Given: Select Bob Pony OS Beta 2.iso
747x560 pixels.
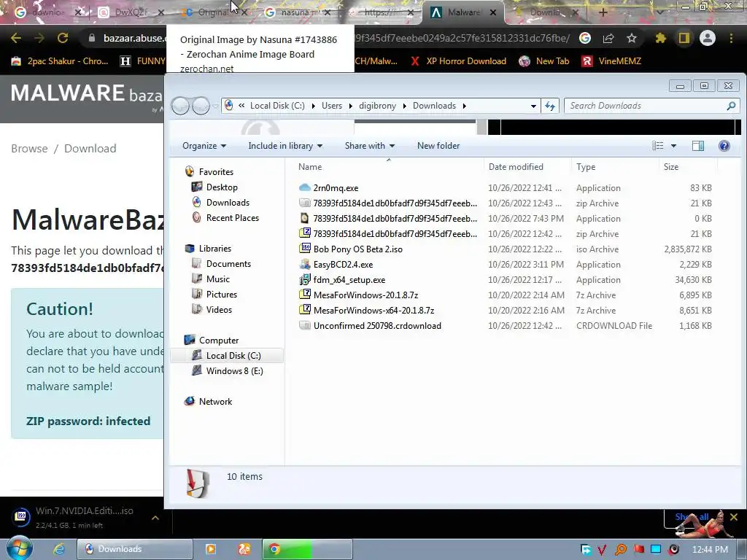Looking at the screenshot, I should pos(357,249).
